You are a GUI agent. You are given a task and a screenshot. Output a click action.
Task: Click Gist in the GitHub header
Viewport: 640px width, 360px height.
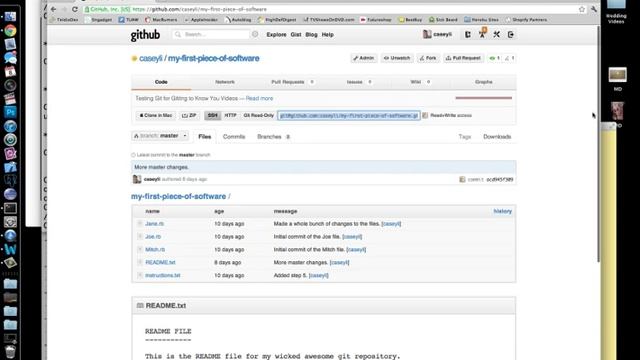[x=296, y=35]
